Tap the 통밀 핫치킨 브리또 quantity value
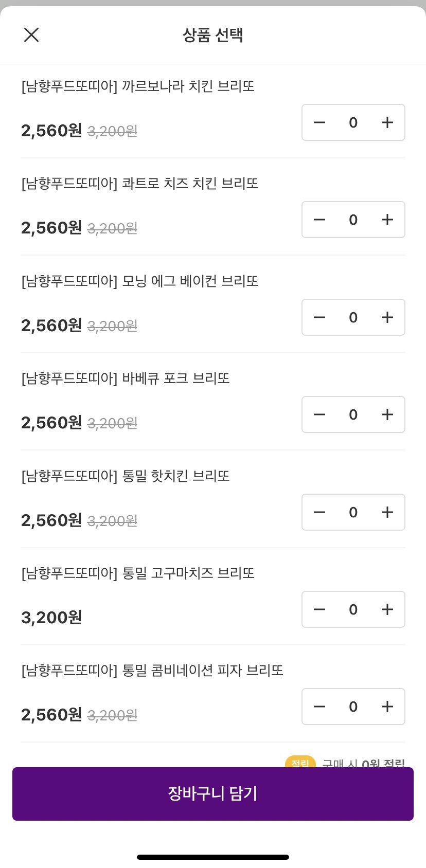The width and height of the screenshot is (426, 868). (x=353, y=512)
